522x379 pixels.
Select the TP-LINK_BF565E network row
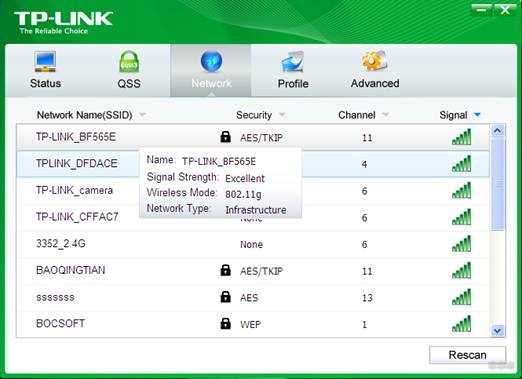tap(253, 137)
